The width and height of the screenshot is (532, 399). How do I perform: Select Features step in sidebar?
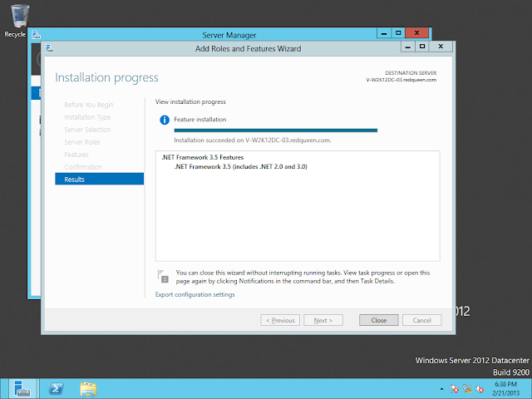click(x=76, y=155)
